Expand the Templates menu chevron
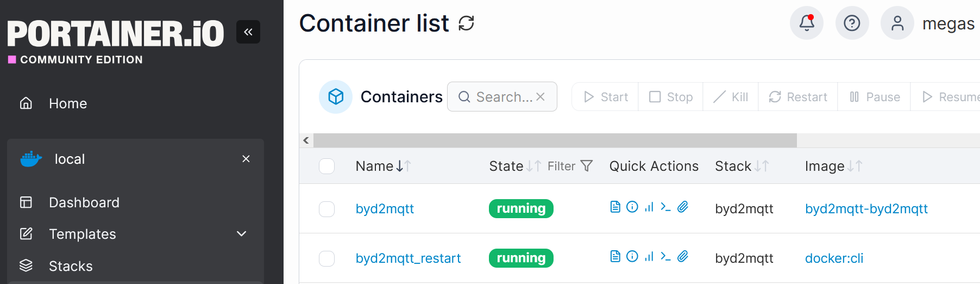Screen dimensions: 980x284 pyautogui.click(x=242, y=234)
